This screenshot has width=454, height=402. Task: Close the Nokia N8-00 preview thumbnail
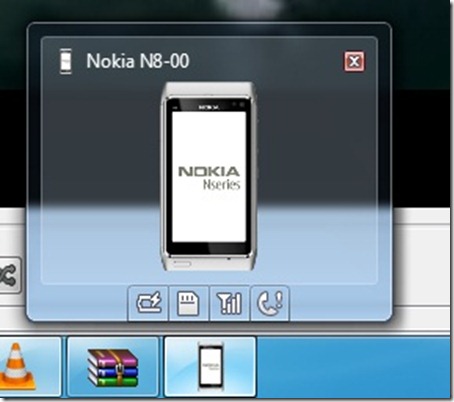coord(354,61)
